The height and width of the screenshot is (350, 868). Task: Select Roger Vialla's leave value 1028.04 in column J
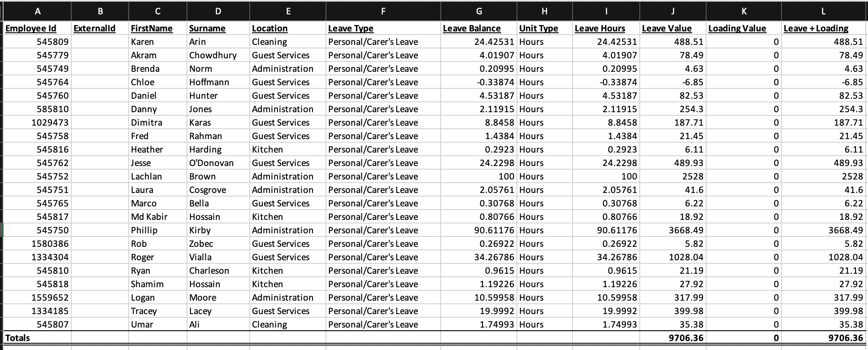click(673, 257)
